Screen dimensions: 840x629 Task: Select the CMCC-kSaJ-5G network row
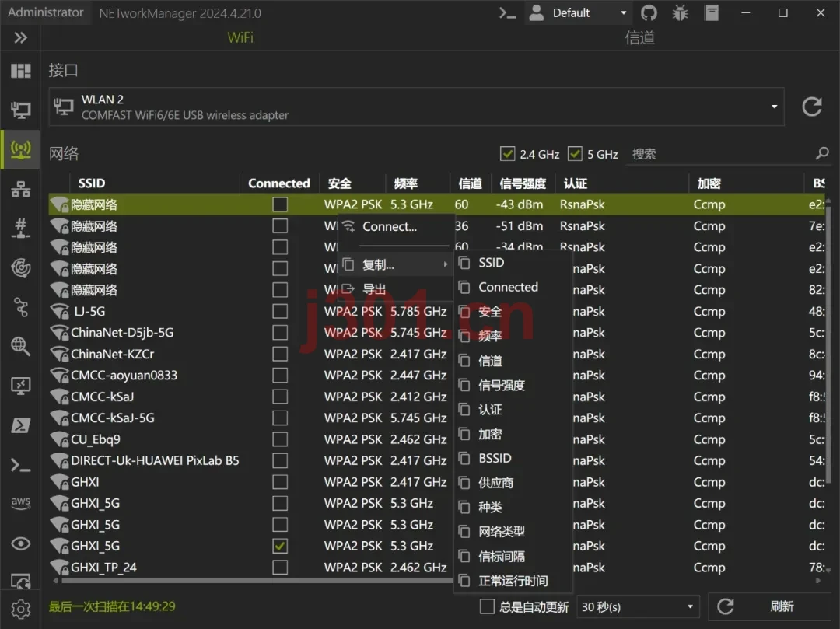[x=436, y=418]
